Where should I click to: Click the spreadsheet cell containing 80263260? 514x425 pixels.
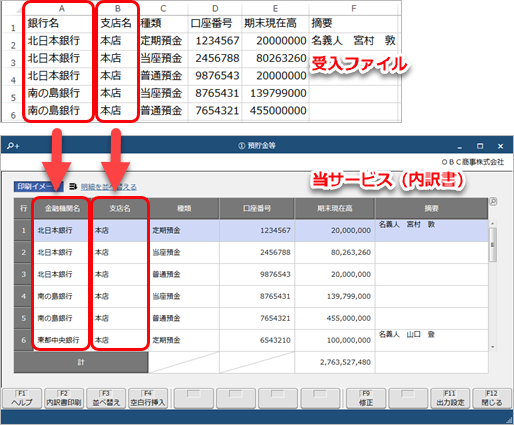[x=276, y=58]
